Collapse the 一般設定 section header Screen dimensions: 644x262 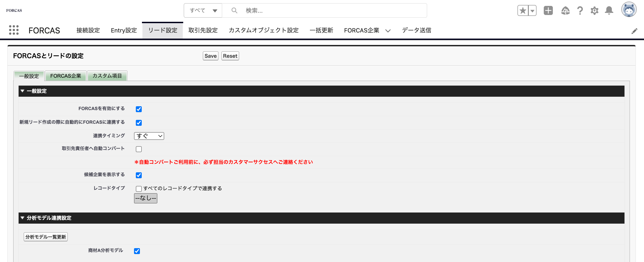tap(22, 91)
